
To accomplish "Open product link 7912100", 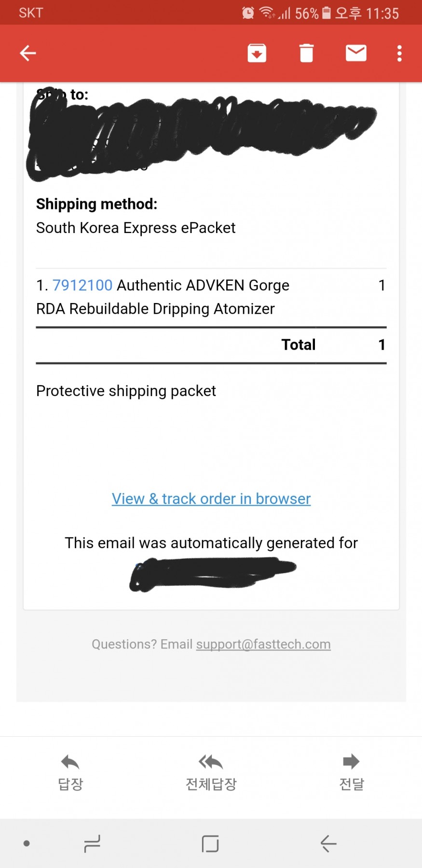I will [x=82, y=285].
